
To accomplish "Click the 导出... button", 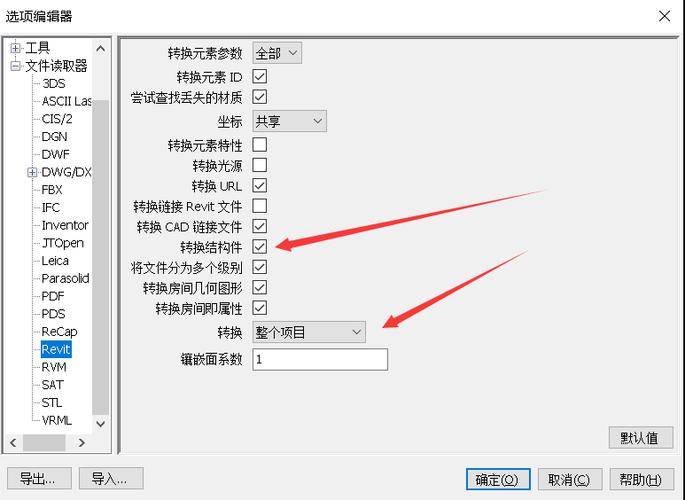I will tap(39, 479).
